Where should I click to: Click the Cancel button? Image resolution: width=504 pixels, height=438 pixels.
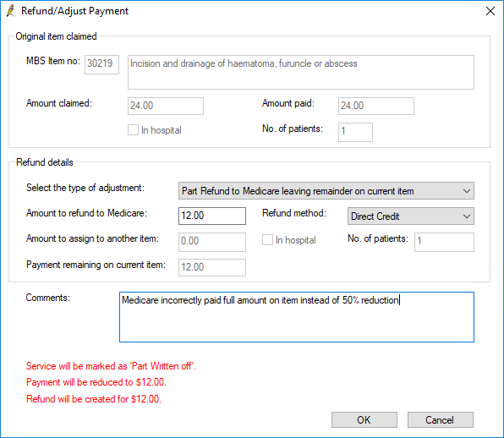(x=441, y=419)
